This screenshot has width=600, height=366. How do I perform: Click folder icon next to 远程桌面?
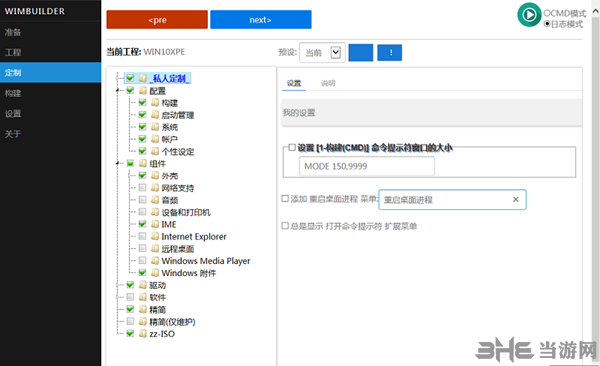coord(155,248)
